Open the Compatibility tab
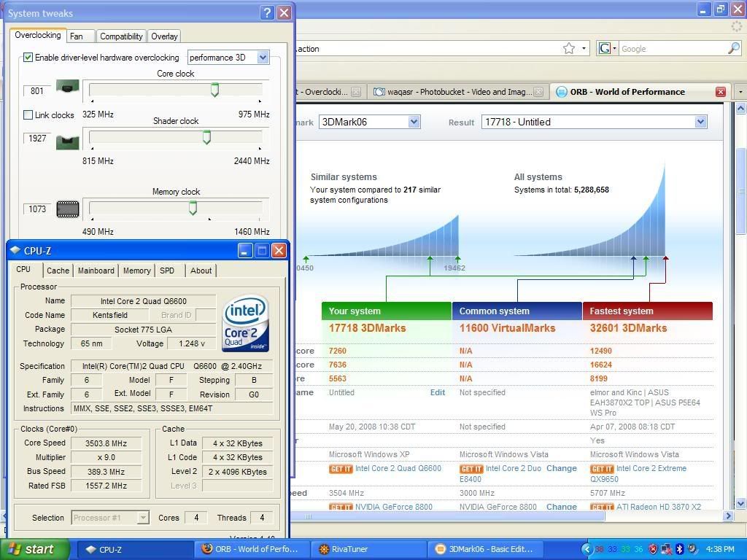747x560 pixels. click(x=121, y=36)
